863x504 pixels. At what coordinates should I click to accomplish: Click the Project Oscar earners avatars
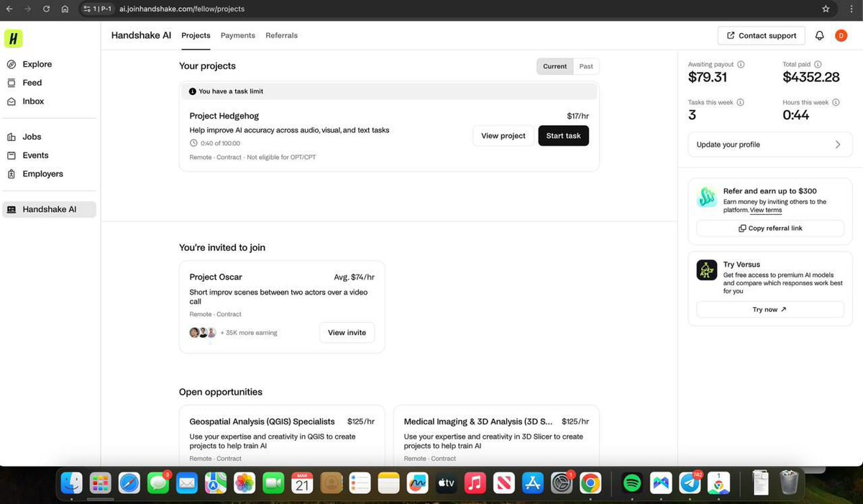pyautogui.click(x=203, y=333)
